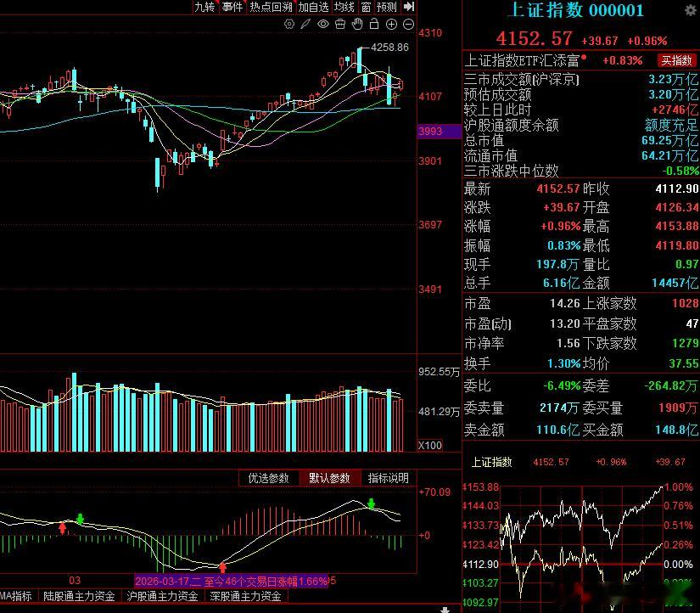Viewport: 700px width, 613px height.
Task: Select the 优选参数 tab
Action: tap(268, 478)
